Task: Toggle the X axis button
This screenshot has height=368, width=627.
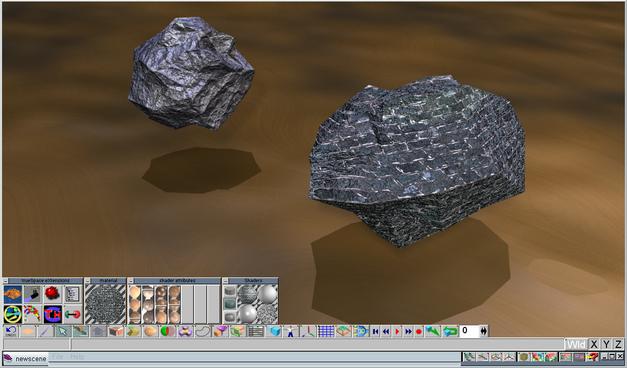Action: pyautogui.click(x=594, y=344)
